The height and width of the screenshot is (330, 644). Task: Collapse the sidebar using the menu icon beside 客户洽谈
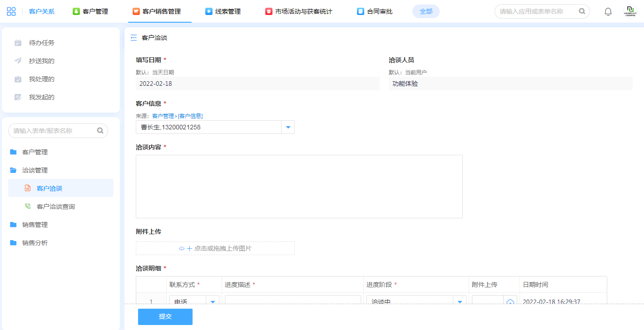pyautogui.click(x=134, y=38)
